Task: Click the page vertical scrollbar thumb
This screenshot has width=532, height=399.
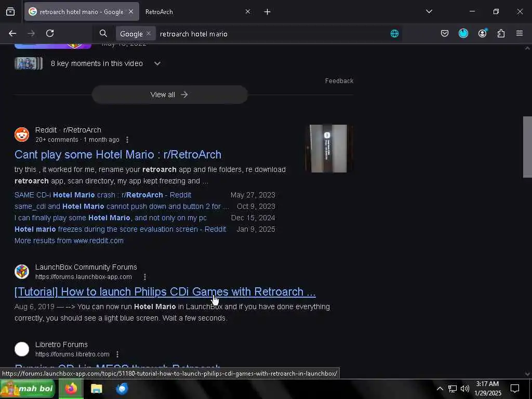Action: tap(527, 147)
